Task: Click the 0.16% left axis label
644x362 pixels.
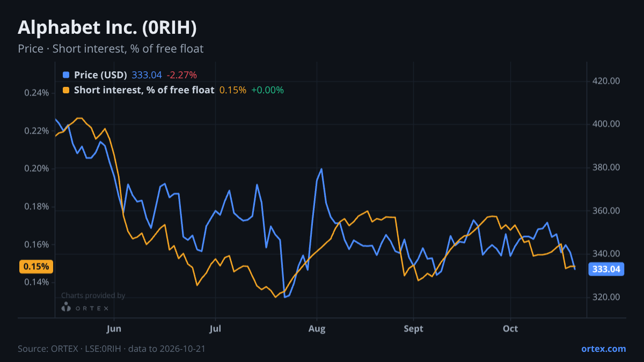Action: (36, 245)
